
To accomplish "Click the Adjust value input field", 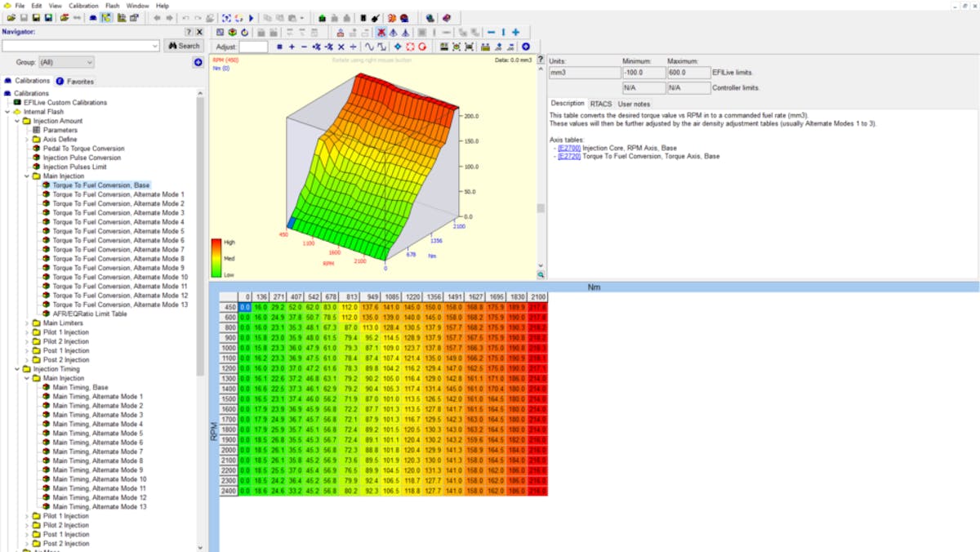I will point(253,47).
